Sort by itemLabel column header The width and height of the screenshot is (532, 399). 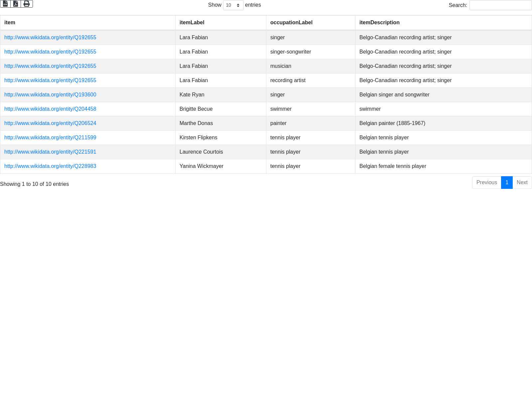(x=192, y=23)
